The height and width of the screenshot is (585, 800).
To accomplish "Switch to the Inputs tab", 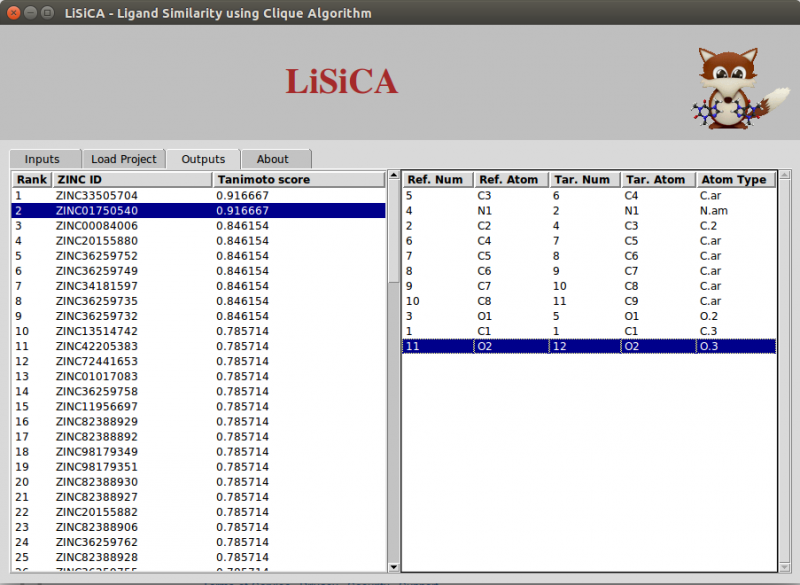I will [42, 159].
